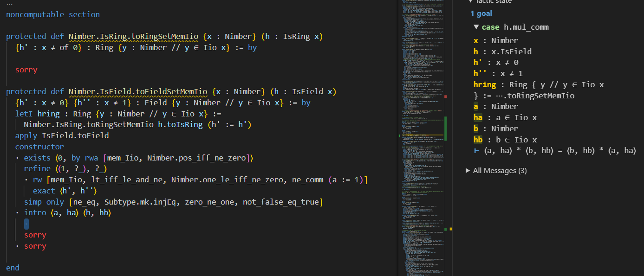Collapse the case h.mul_comm goal

tap(476, 27)
